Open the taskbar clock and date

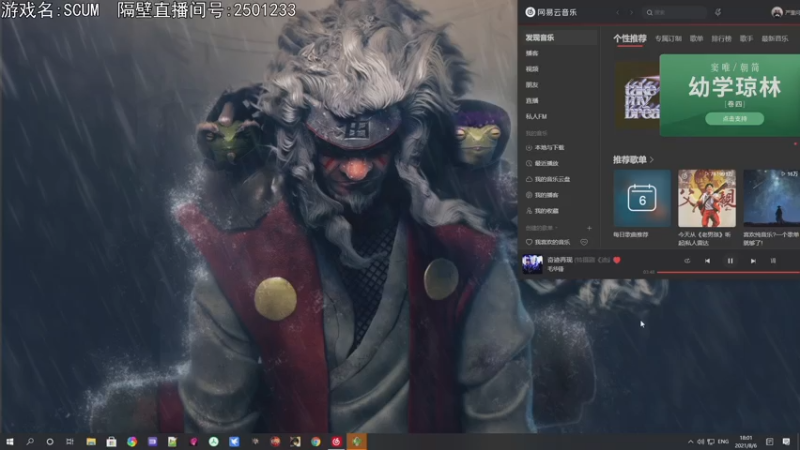click(x=745, y=442)
